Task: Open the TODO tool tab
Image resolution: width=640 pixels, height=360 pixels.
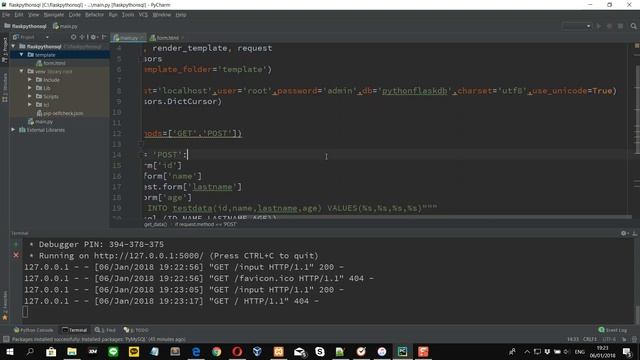Action: point(136,330)
